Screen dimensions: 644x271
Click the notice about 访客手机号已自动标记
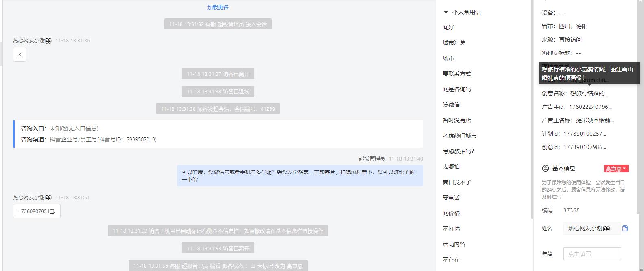pyautogui.click(x=218, y=231)
